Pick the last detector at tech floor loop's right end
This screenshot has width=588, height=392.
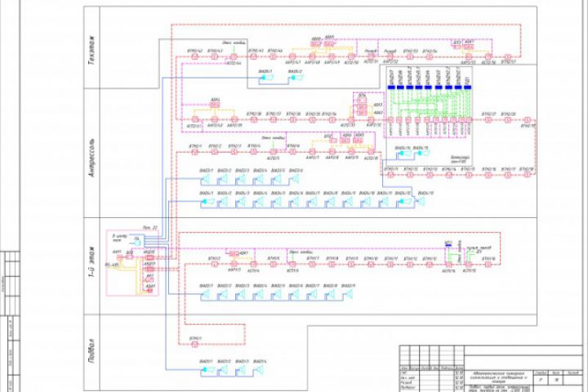pos(508,56)
